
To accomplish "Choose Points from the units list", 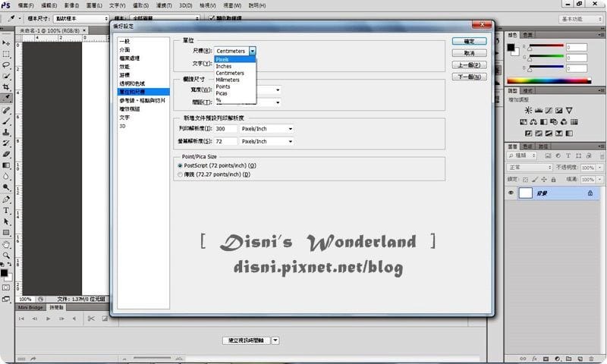I will [235, 86].
